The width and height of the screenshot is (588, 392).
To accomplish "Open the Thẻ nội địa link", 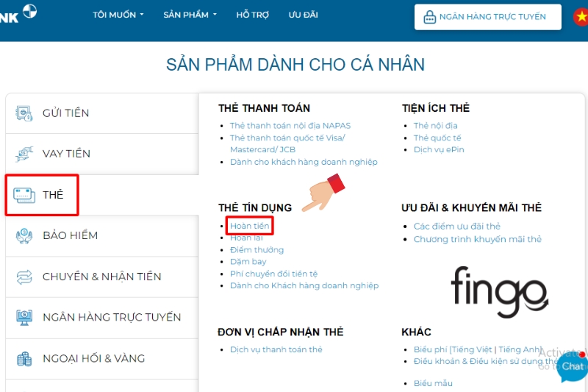I will click(435, 126).
